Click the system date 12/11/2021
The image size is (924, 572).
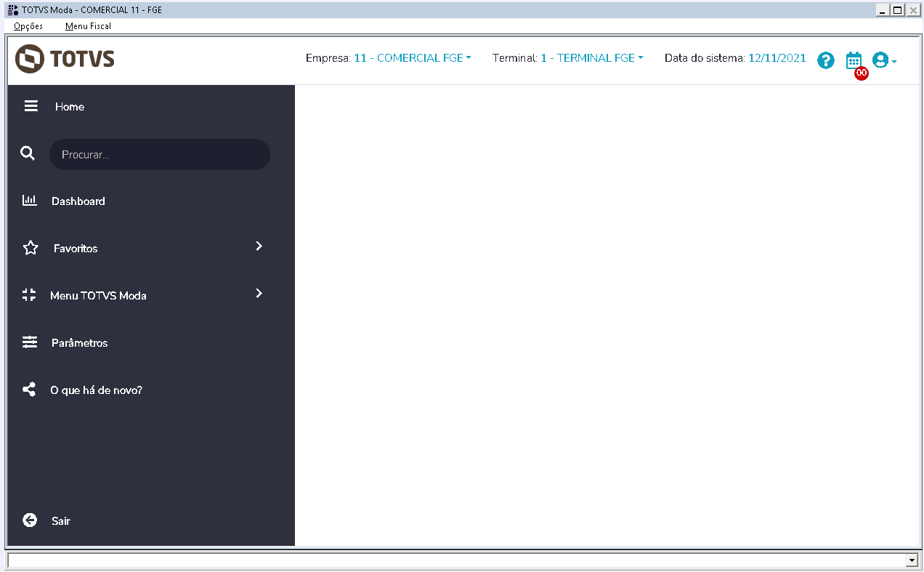click(x=777, y=58)
